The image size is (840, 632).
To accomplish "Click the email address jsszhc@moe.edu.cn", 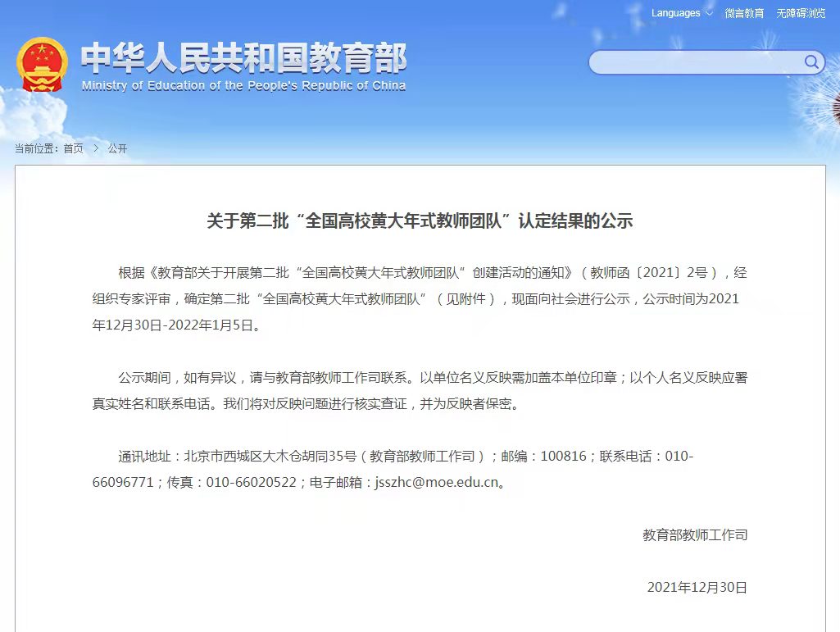I will tap(436, 482).
